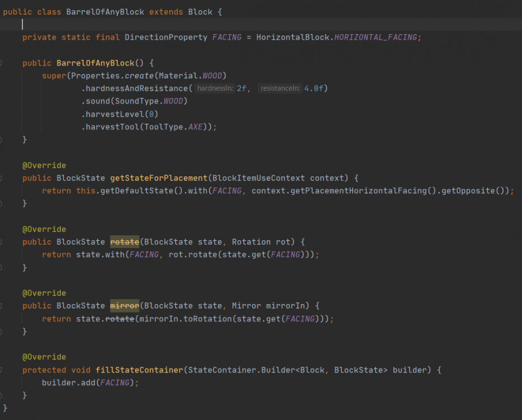Click the final closing brace of the class
This screenshot has width=522, height=420.
[5, 408]
